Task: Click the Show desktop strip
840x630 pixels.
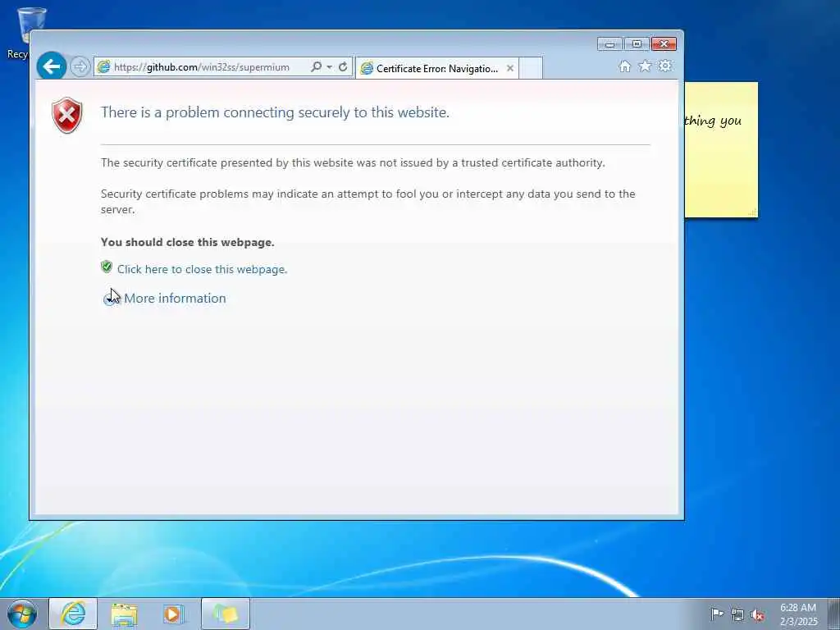Action: click(834, 614)
